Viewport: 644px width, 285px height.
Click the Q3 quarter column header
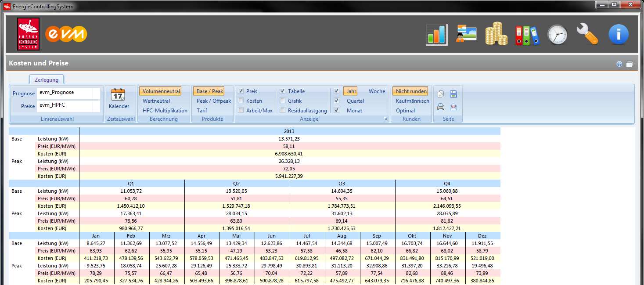click(x=342, y=184)
